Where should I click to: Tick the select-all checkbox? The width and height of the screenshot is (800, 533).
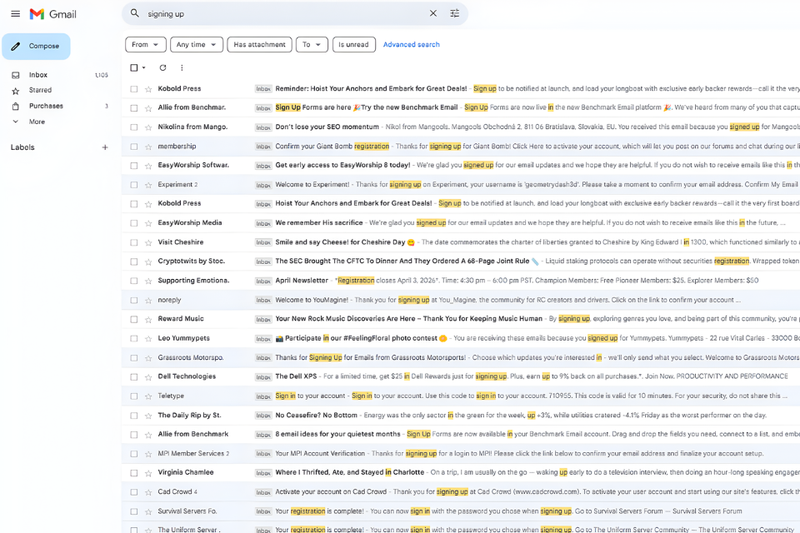pyautogui.click(x=134, y=67)
